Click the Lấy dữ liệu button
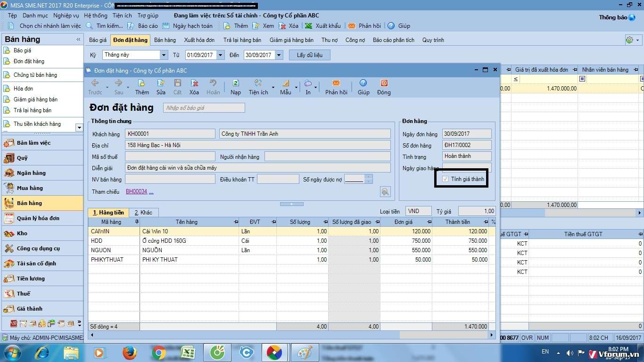The height and width of the screenshot is (362, 644). (309, 55)
